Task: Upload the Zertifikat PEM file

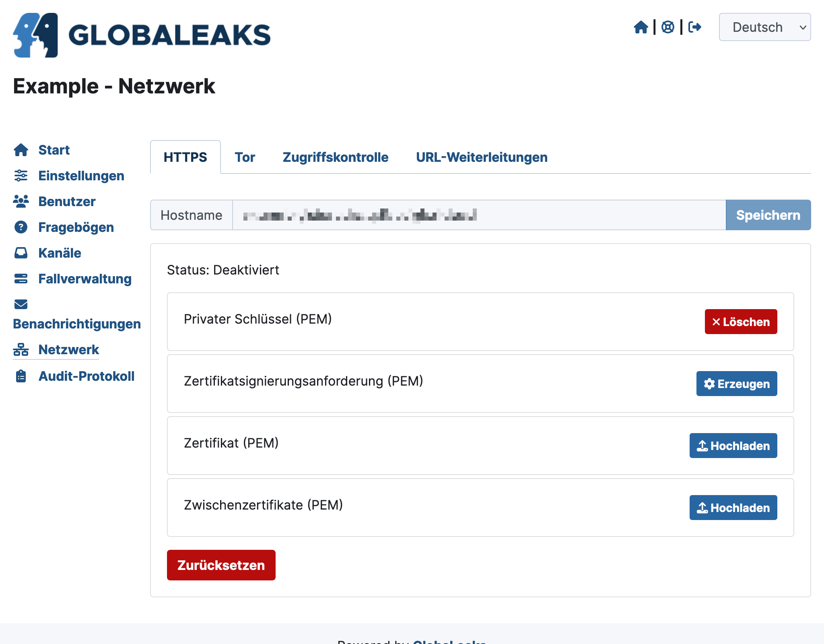Action: tap(732, 445)
